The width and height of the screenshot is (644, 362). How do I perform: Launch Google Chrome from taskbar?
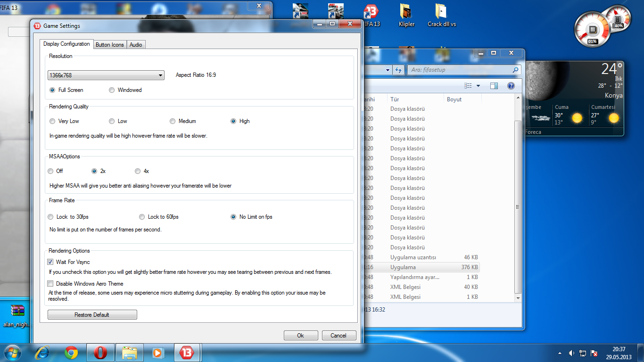(x=71, y=352)
